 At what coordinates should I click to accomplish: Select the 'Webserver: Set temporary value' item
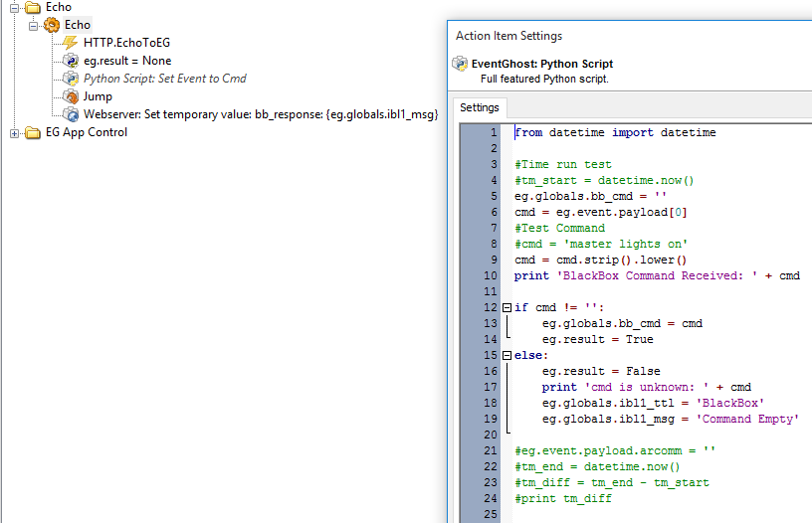261,114
